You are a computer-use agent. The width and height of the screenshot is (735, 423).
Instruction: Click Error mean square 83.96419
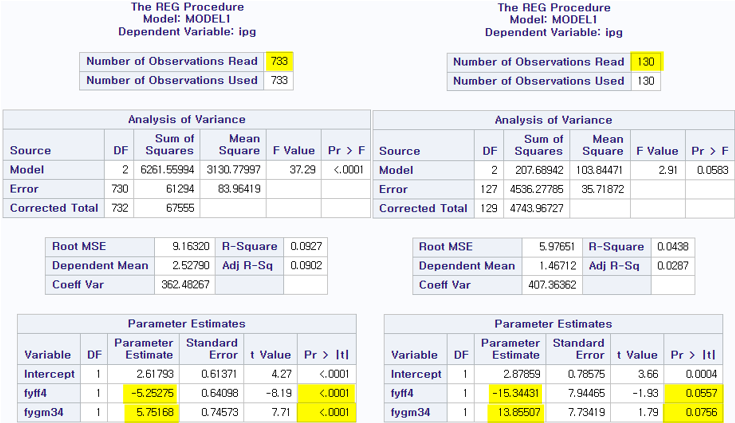point(240,189)
